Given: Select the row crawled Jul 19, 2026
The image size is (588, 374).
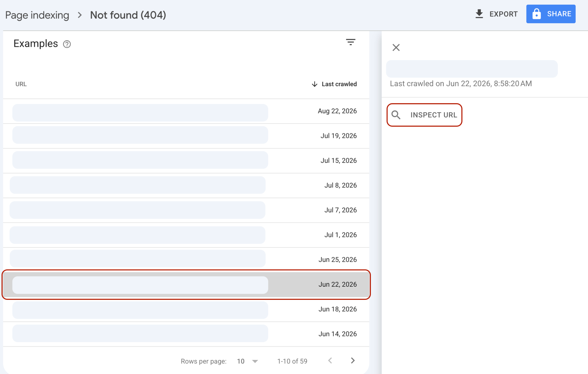Looking at the screenshot, I should click(186, 136).
